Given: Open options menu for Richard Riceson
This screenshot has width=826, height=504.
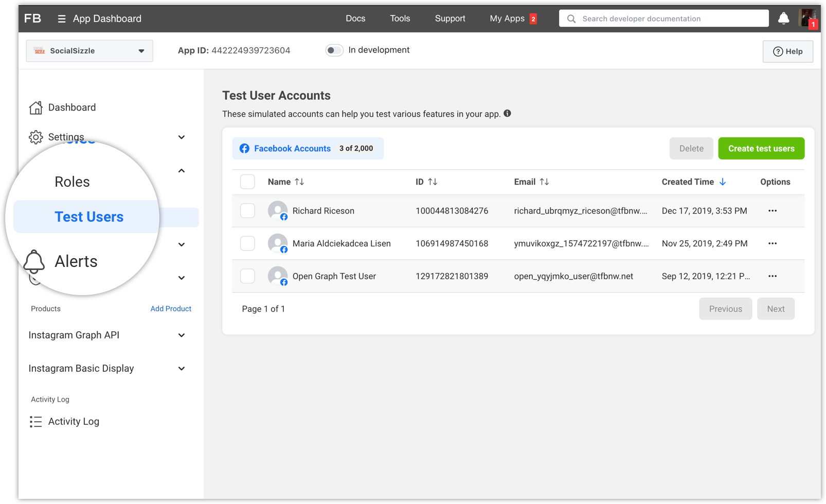Looking at the screenshot, I should (773, 211).
